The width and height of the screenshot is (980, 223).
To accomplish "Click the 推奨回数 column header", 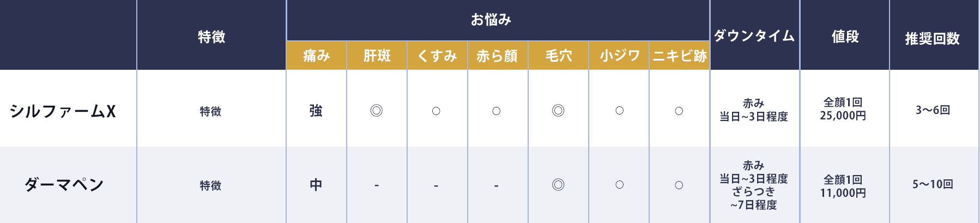I will coord(933,39).
